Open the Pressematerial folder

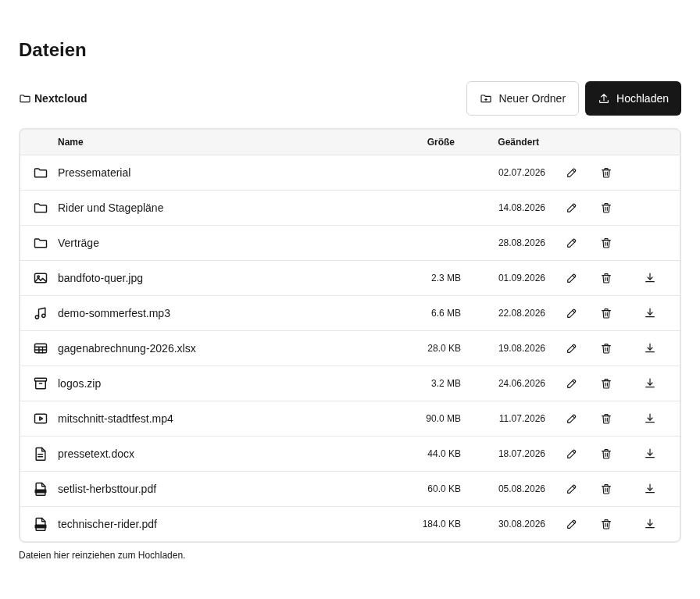click(x=95, y=173)
